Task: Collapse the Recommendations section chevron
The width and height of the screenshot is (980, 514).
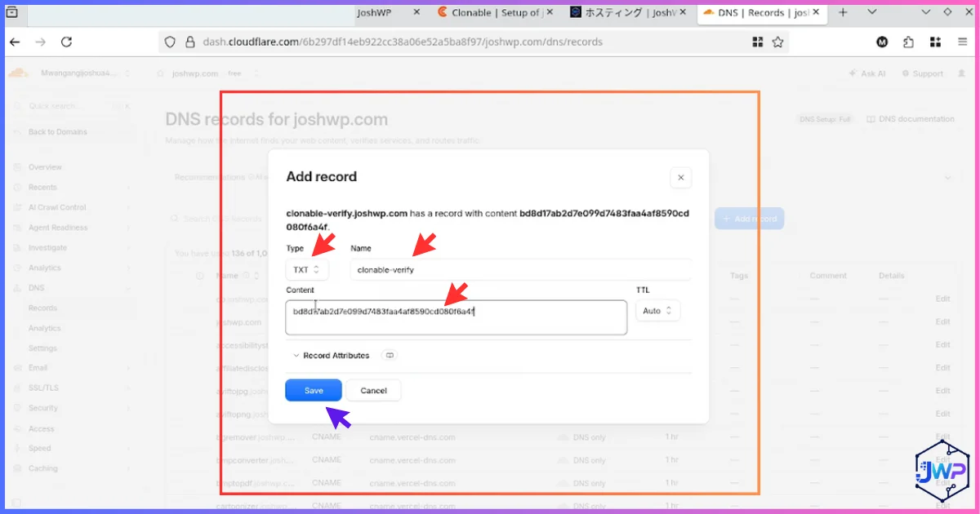Action: coord(948,177)
